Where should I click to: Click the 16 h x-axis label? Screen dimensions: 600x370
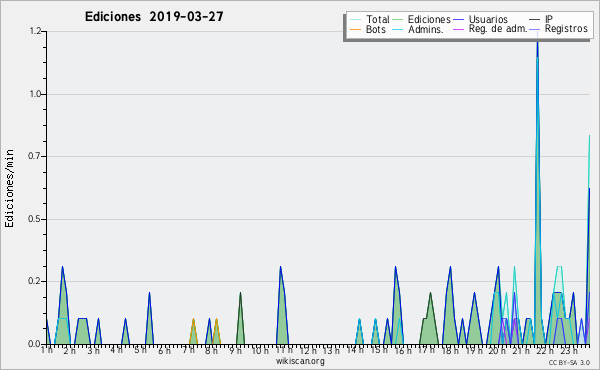click(403, 350)
